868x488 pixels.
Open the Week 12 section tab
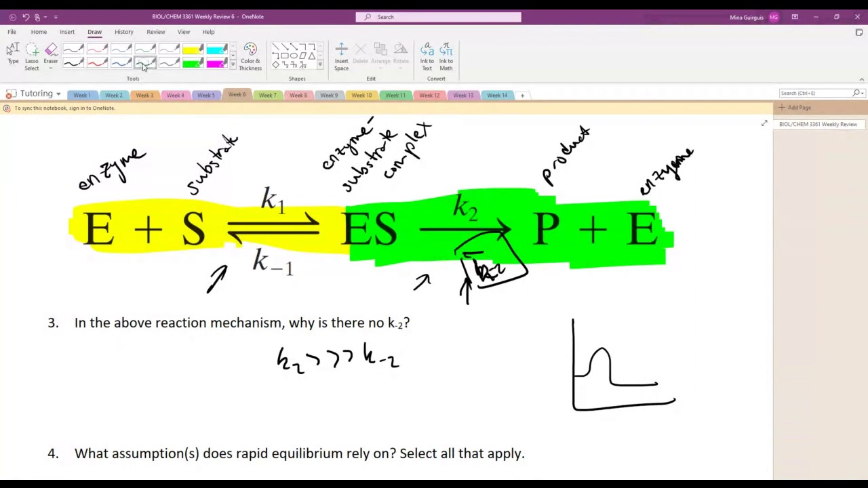coord(429,96)
